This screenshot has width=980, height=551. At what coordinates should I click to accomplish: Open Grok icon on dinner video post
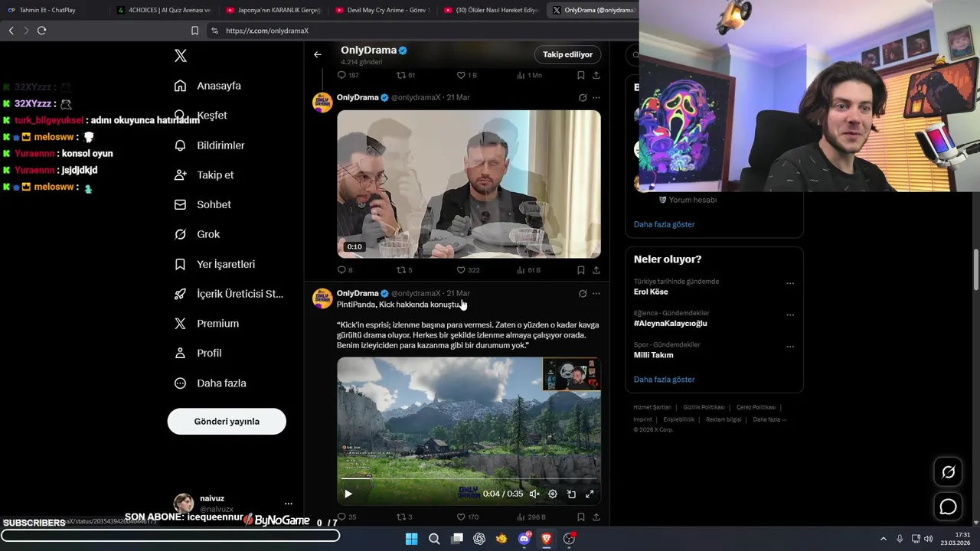pyautogui.click(x=583, y=98)
